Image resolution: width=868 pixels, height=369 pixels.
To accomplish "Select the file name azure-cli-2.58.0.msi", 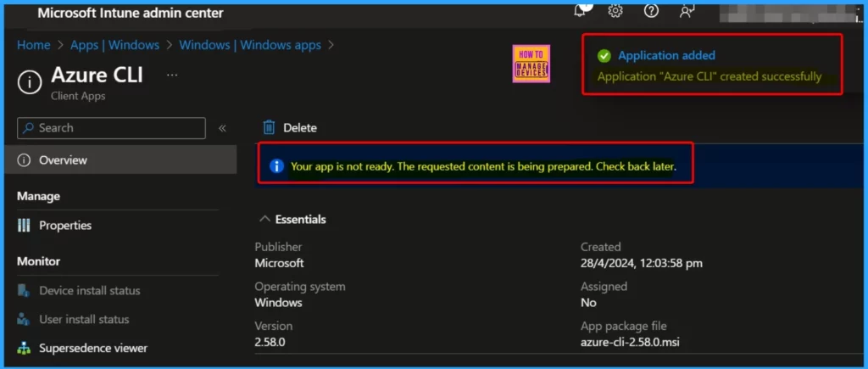I will (630, 342).
